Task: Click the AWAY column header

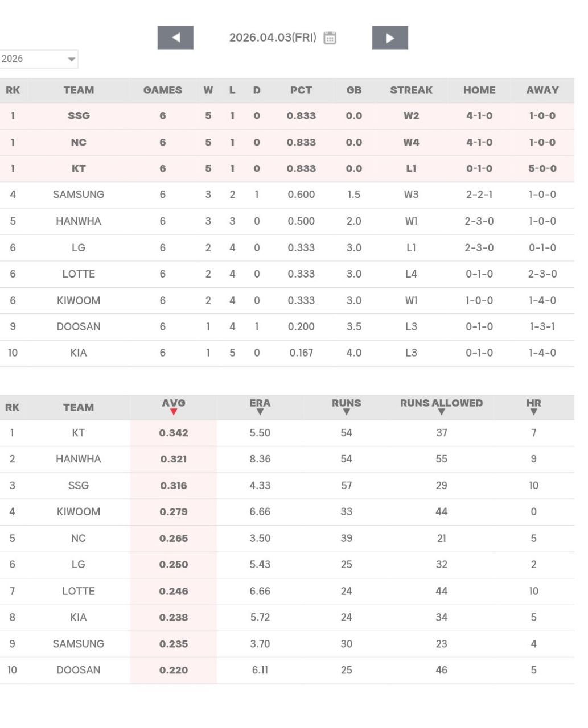Action: click(x=542, y=90)
